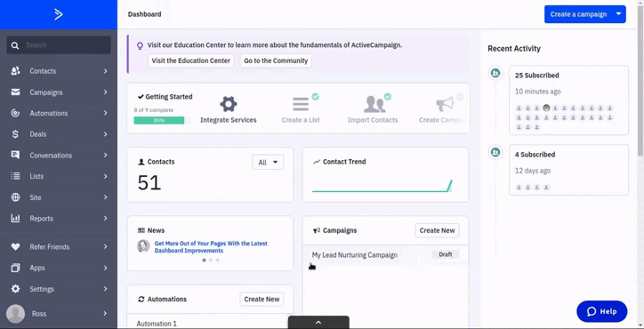Click the Site globe icon
Screen dimensions: 644x329
coord(16,197)
